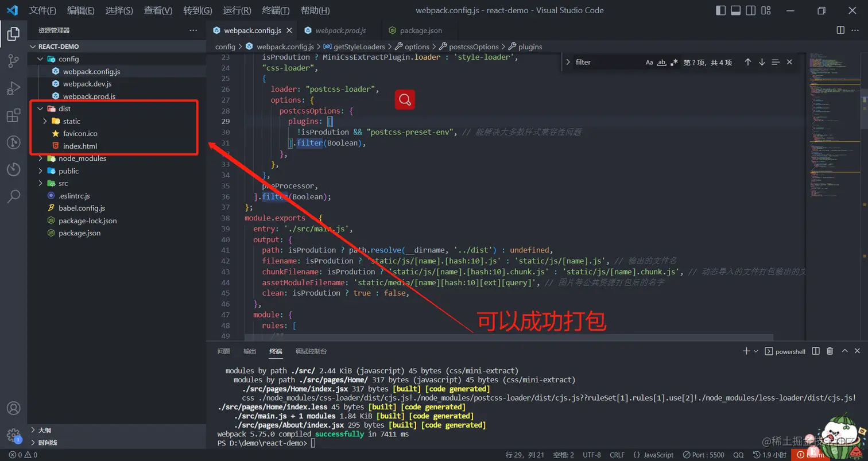Toggle secondary side bar visibility
The image size is (868, 461).
pos(750,10)
